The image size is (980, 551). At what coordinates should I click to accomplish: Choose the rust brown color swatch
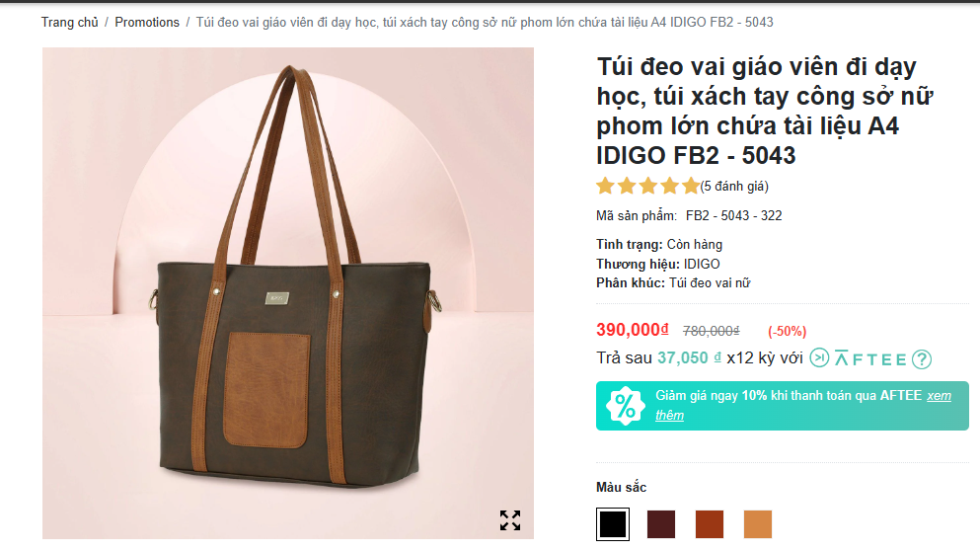[x=710, y=524]
